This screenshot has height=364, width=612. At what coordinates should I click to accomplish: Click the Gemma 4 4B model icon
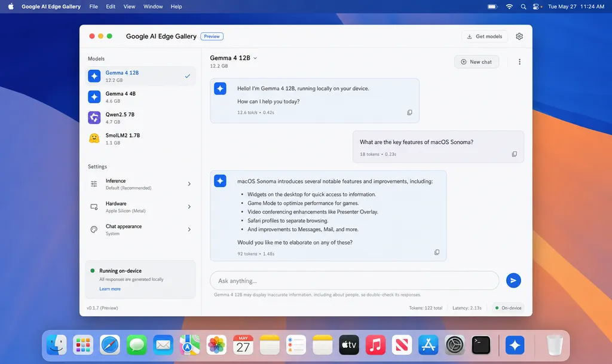pyautogui.click(x=94, y=97)
